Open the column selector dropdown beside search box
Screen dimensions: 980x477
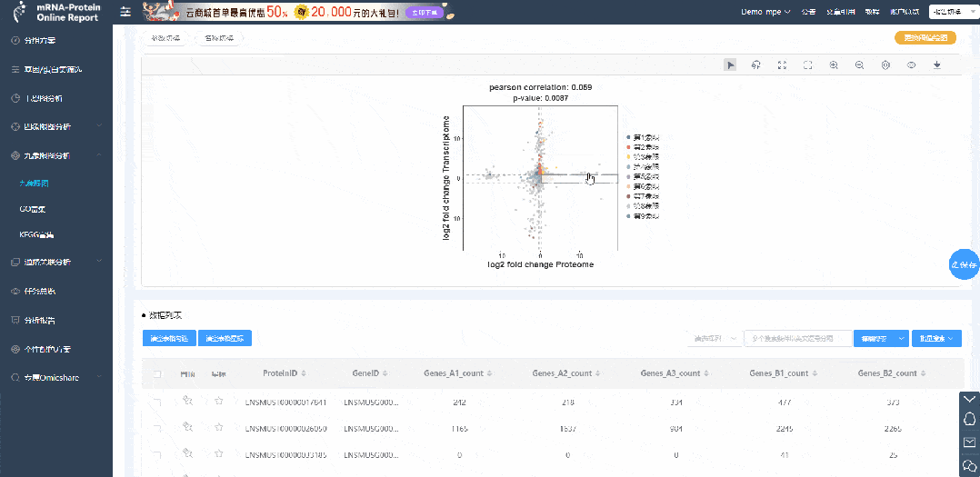[715, 338]
